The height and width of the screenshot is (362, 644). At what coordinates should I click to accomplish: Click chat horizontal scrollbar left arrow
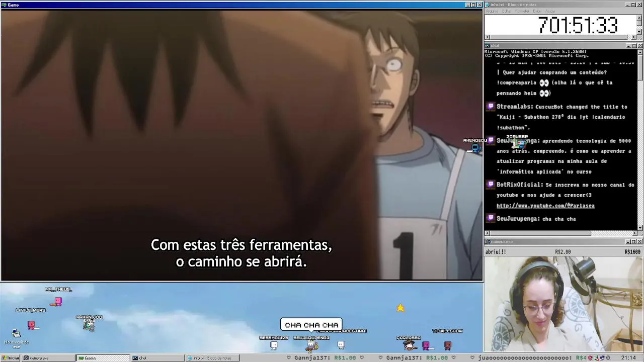coord(487,233)
